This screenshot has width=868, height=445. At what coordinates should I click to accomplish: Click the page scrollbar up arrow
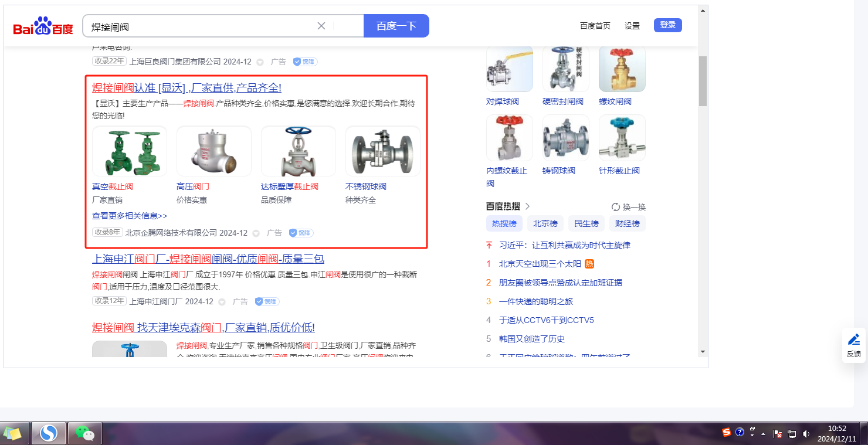[x=703, y=9]
